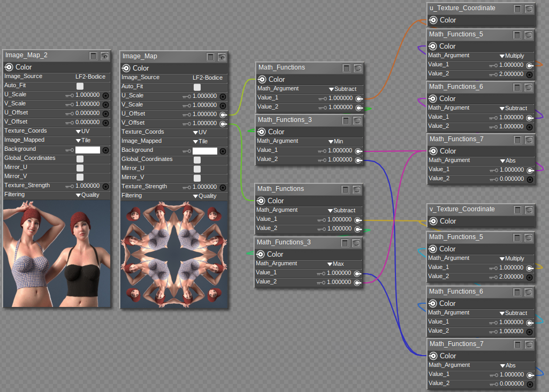Click Image_Source LF2-Bodice in Image_Map node
The width and height of the screenshot is (549, 392).
tap(207, 78)
